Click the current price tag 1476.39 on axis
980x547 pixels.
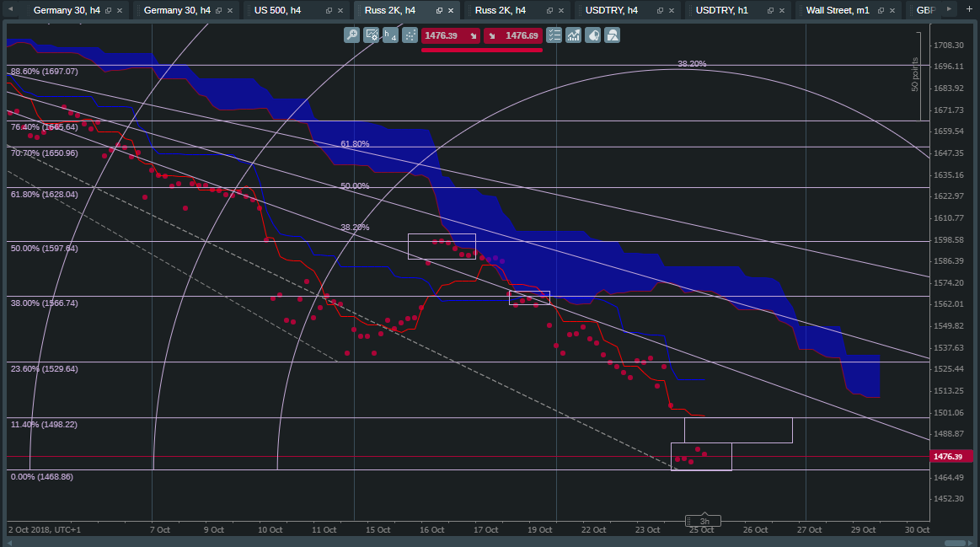pos(951,457)
